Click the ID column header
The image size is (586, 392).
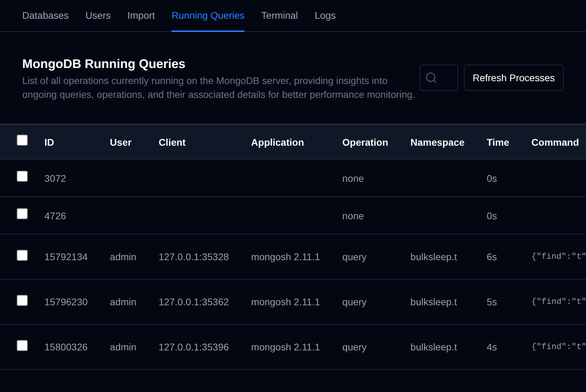pyautogui.click(x=49, y=143)
